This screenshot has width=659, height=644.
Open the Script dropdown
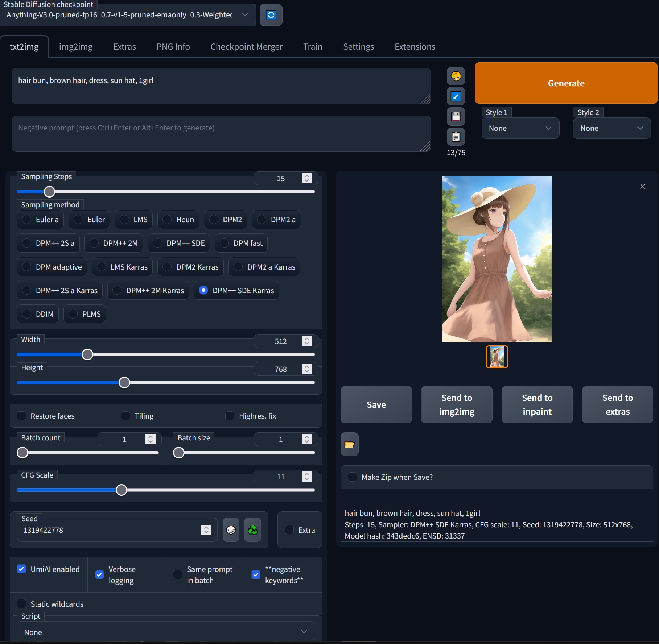(x=166, y=632)
